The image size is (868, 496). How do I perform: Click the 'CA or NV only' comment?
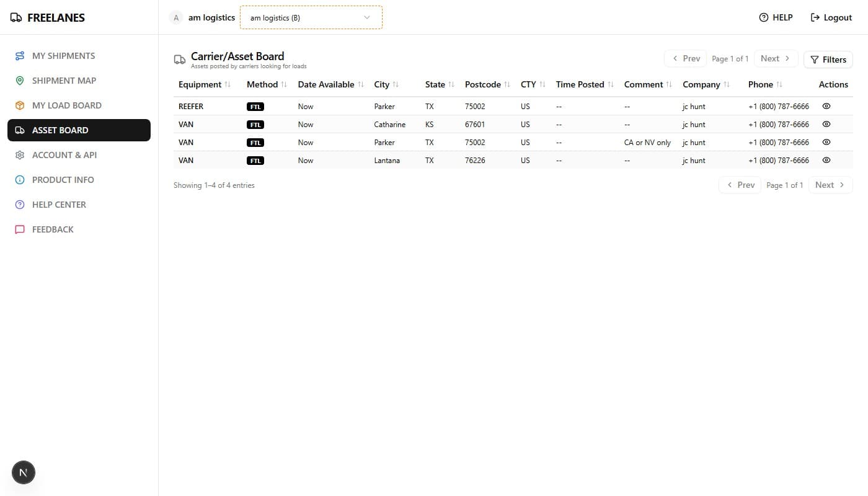coord(647,143)
